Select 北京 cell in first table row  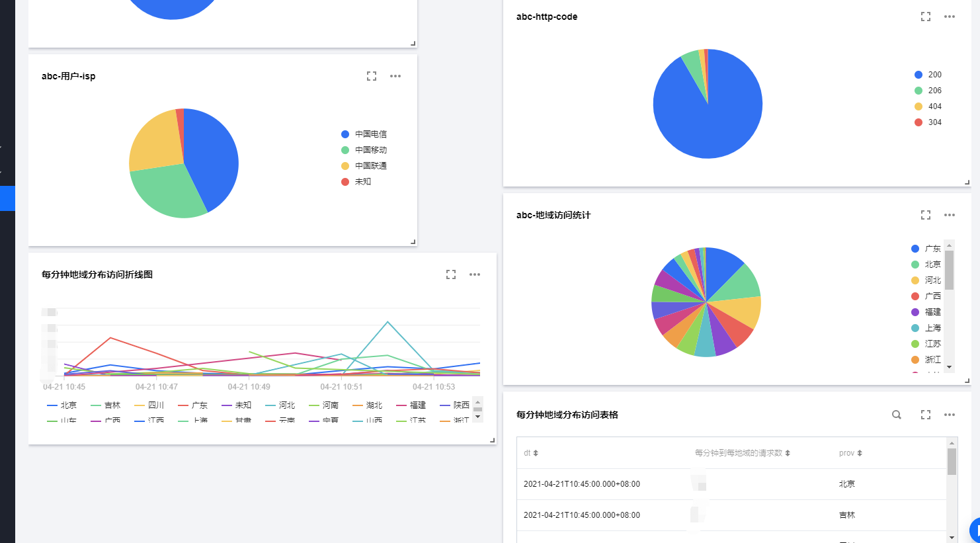tap(847, 484)
